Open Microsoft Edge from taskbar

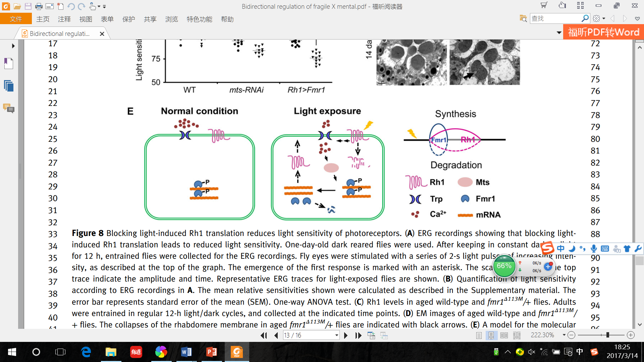[x=86, y=352]
